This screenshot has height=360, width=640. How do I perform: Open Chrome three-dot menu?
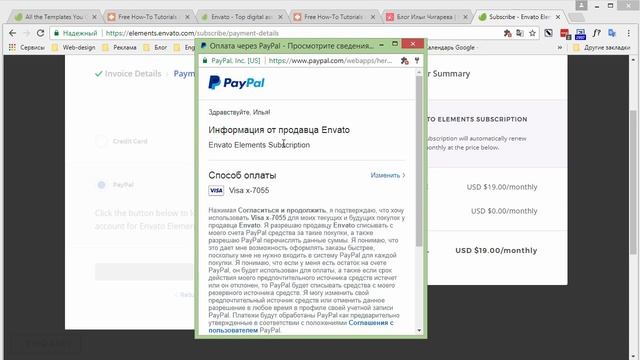pyautogui.click(x=629, y=33)
